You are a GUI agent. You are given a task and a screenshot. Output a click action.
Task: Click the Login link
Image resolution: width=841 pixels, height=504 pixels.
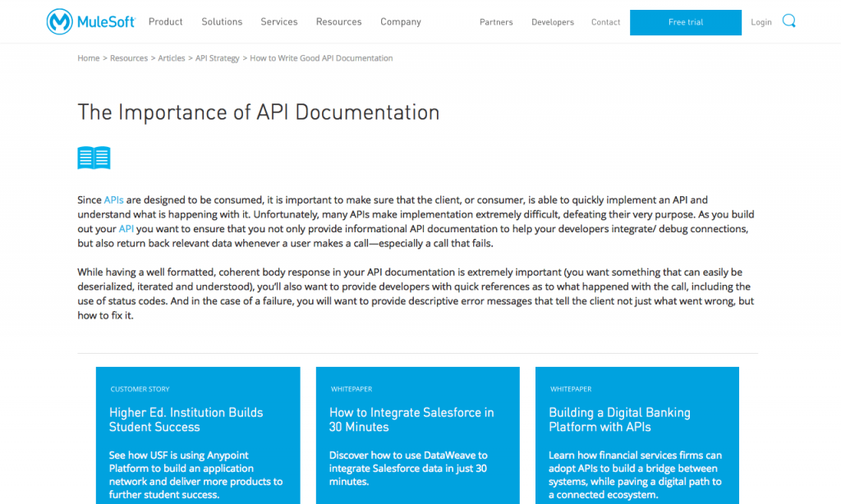click(x=761, y=22)
